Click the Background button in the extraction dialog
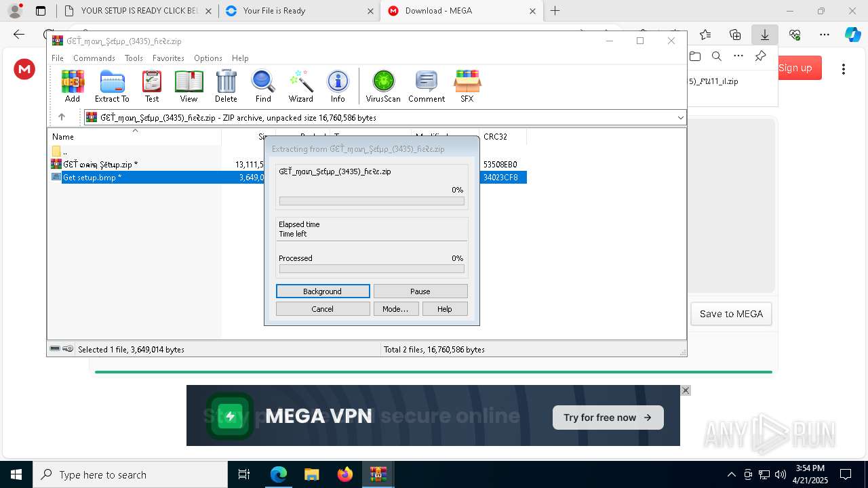Screen dimensions: 868x488 pos(323,291)
